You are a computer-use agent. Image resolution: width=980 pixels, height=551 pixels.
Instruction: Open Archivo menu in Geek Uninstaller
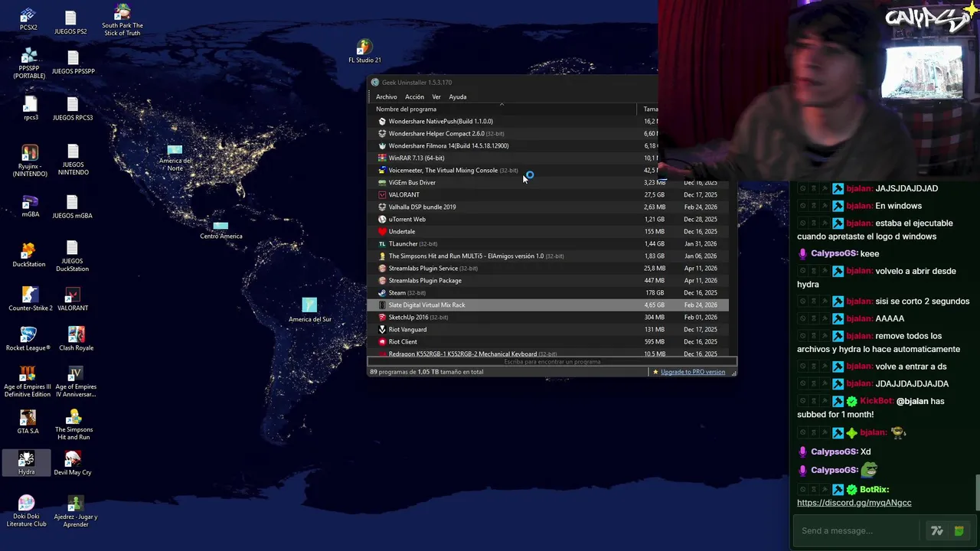coord(386,96)
